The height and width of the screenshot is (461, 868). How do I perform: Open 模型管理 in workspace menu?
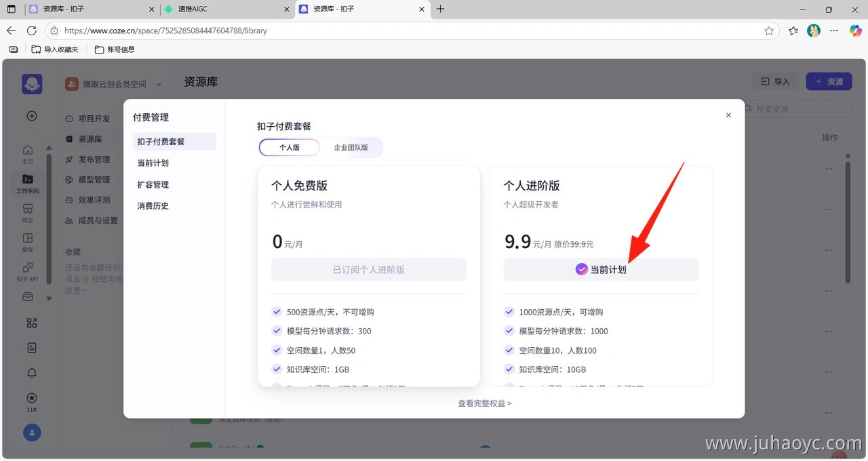coord(94,180)
